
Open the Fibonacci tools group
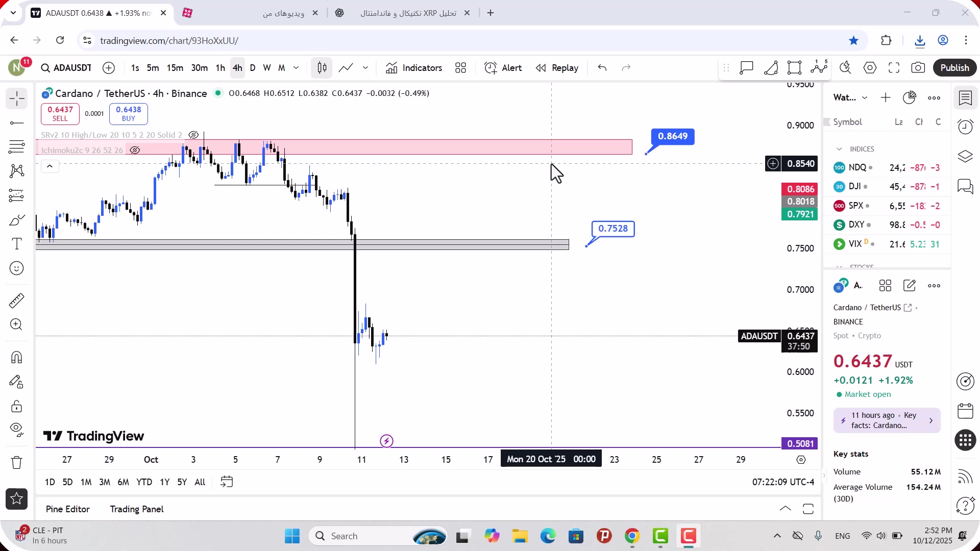[x=16, y=147]
